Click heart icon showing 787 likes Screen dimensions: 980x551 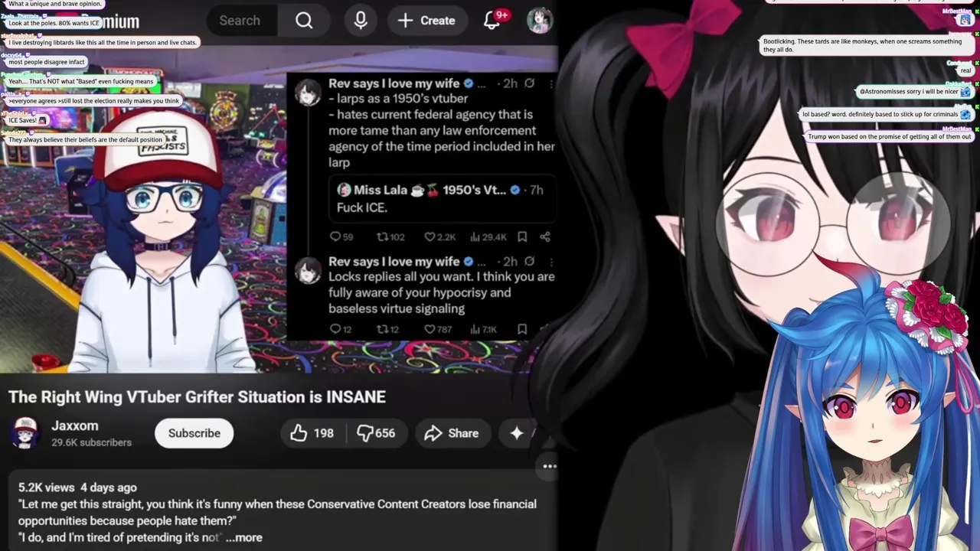(x=438, y=329)
